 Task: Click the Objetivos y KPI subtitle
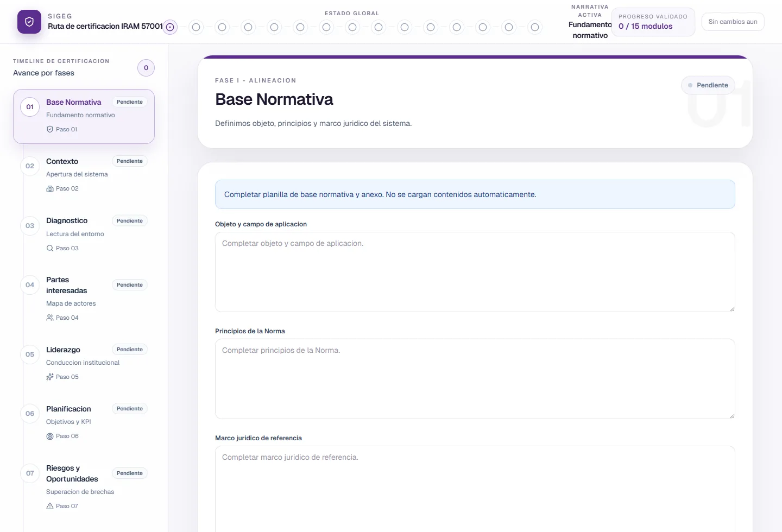tap(68, 422)
